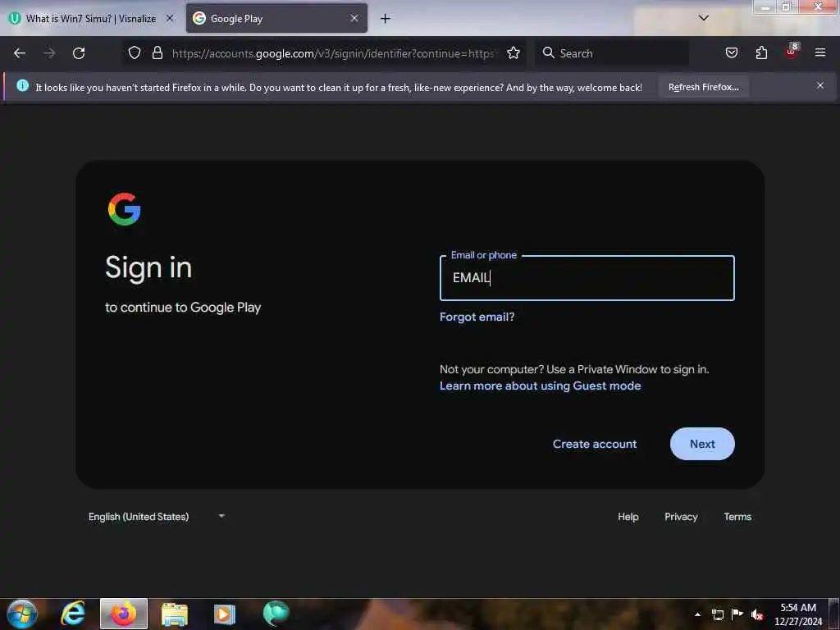Click the Create account button
840x630 pixels.
click(595, 444)
